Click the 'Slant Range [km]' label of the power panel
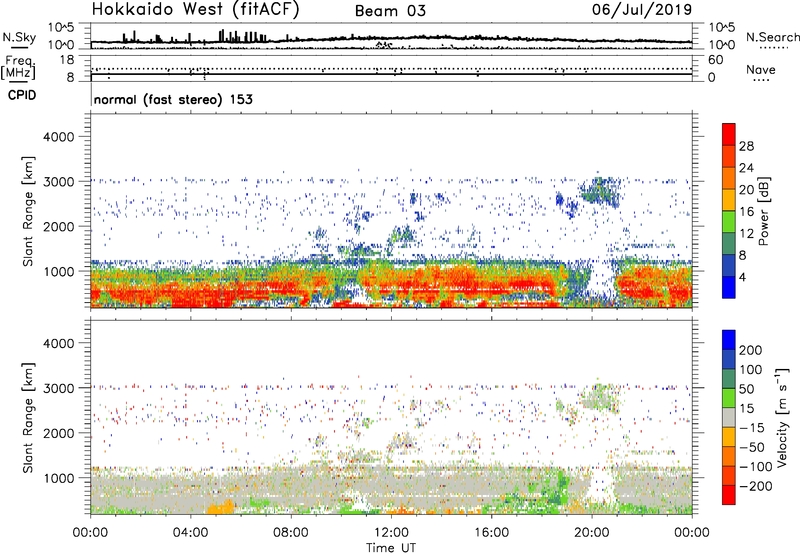 [x=28, y=211]
